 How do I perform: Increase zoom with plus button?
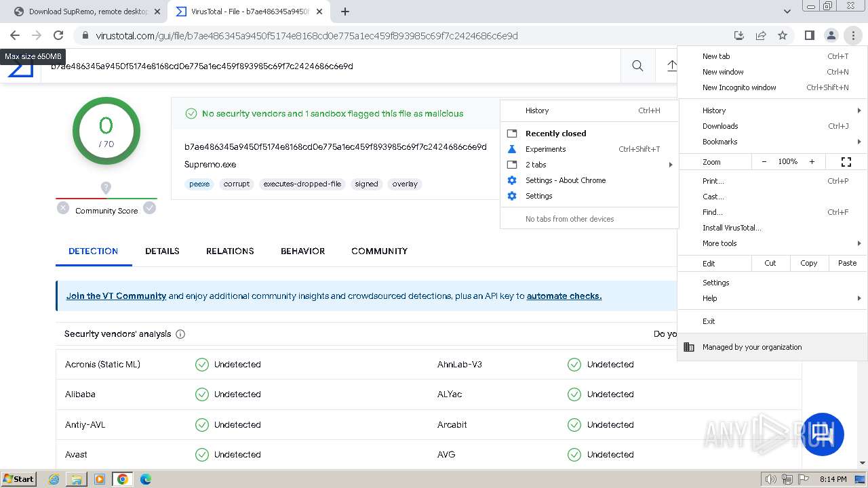pyautogui.click(x=812, y=162)
